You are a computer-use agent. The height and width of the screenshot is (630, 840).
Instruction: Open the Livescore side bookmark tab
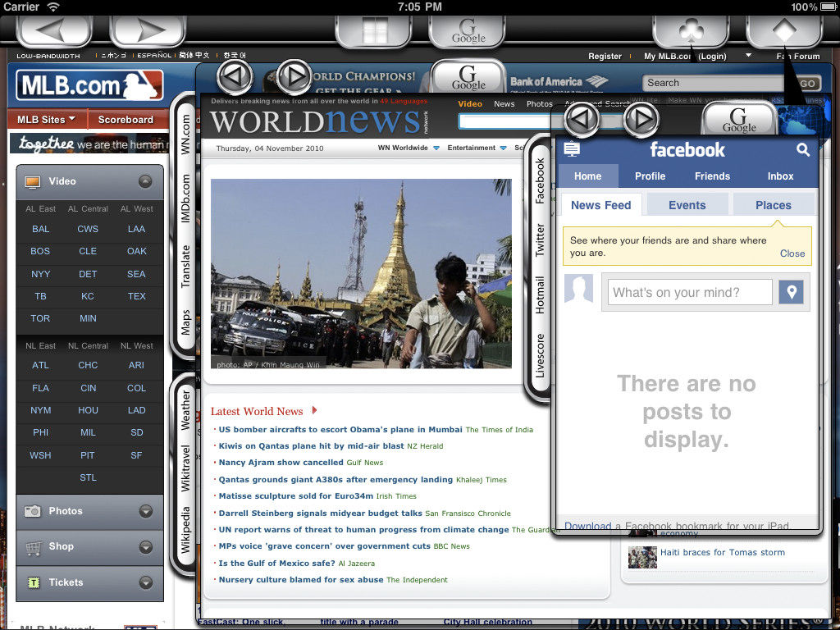(540, 356)
